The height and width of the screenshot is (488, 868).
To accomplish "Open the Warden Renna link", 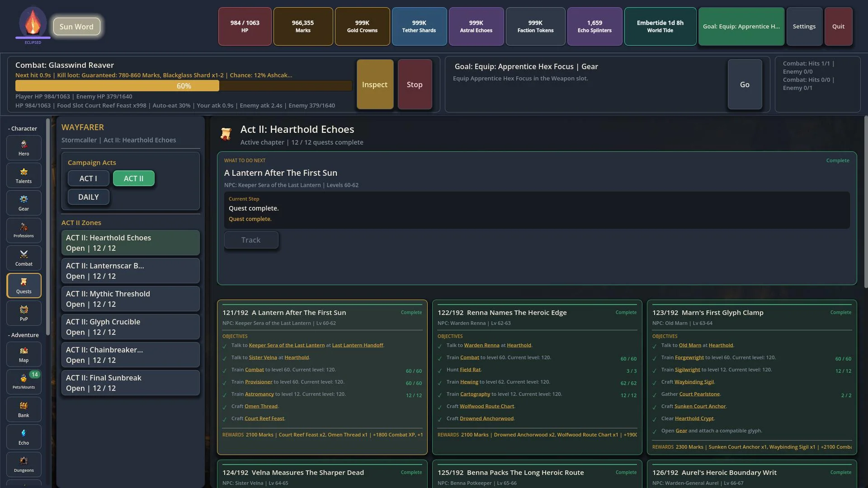I will point(482,345).
